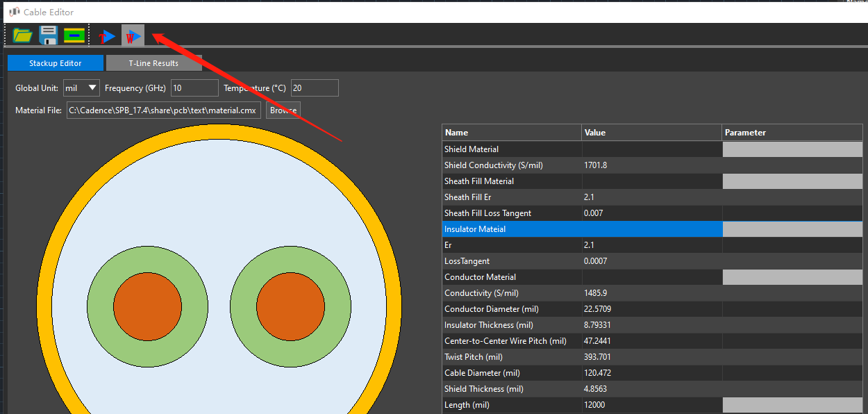868x414 pixels.
Task: Click the Frequency (GHz) input field
Action: (194, 88)
